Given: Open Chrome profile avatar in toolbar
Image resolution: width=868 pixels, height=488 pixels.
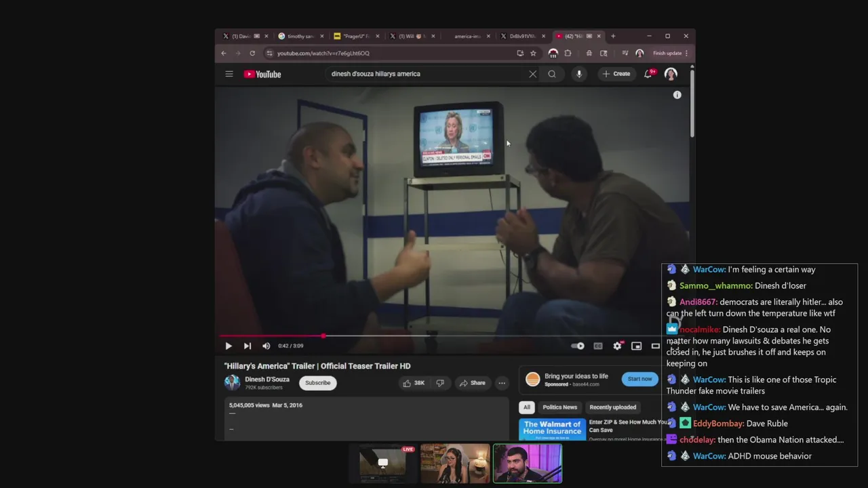Looking at the screenshot, I should 639,53.
